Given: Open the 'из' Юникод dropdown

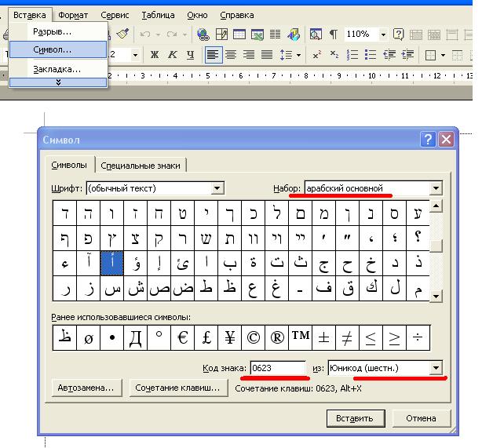Looking at the screenshot, I should (436, 368).
